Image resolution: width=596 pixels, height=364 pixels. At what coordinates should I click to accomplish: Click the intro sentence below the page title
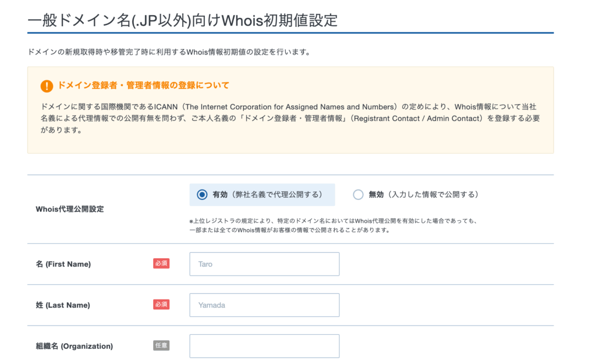[x=169, y=52]
